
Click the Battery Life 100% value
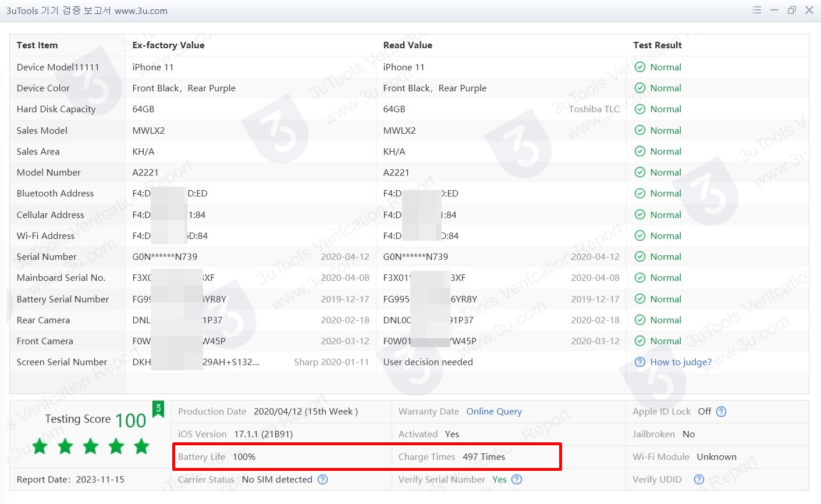click(x=244, y=457)
